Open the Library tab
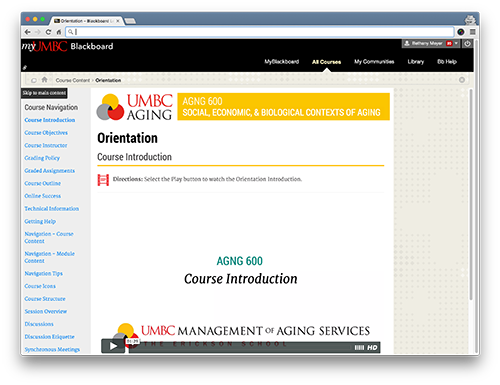 coord(416,62)
